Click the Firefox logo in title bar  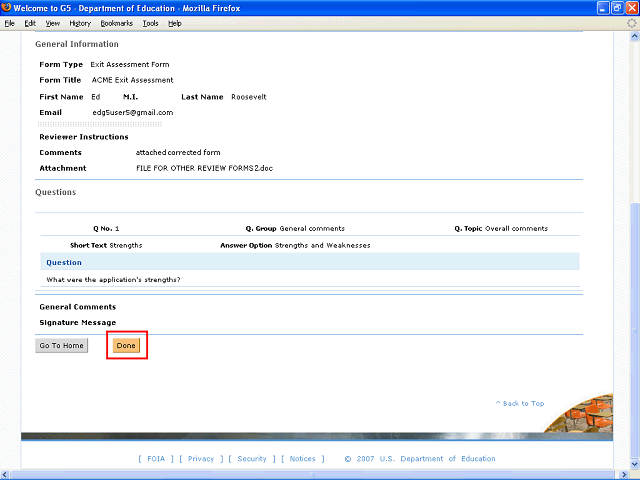point(6,7)
